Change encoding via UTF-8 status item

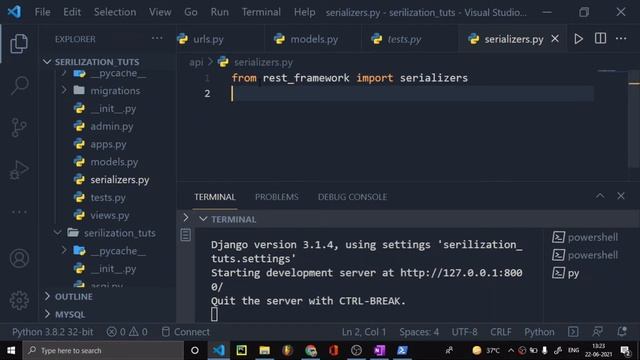(x=464, y=332)
